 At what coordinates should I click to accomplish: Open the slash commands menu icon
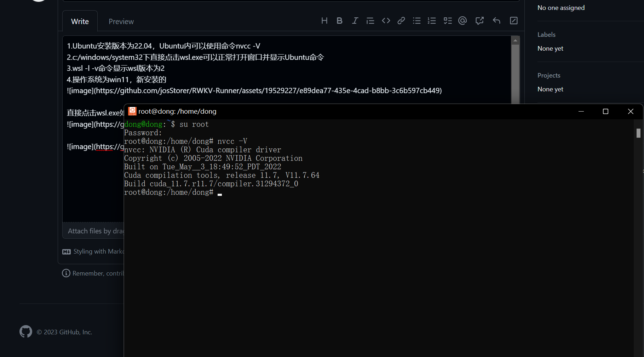pos(513,21)
